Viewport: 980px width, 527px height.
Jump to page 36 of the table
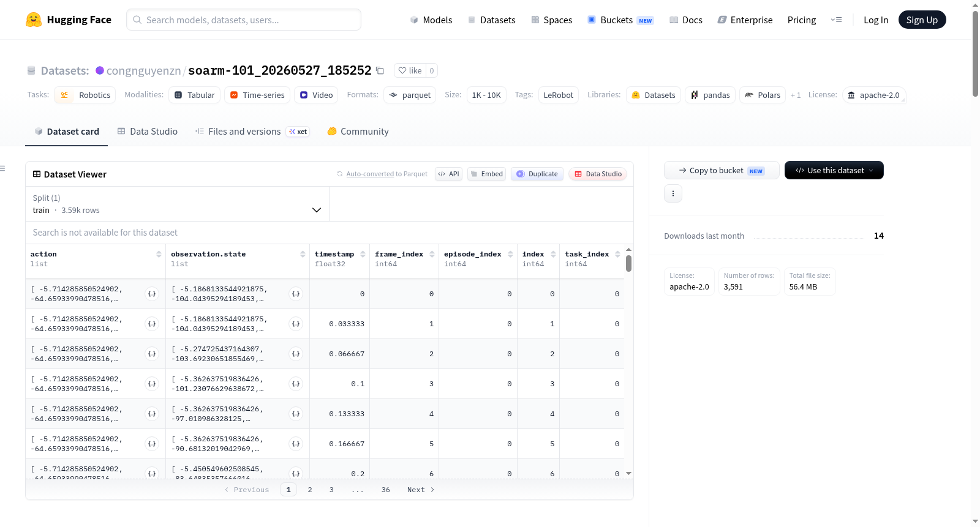pos(386,490)
